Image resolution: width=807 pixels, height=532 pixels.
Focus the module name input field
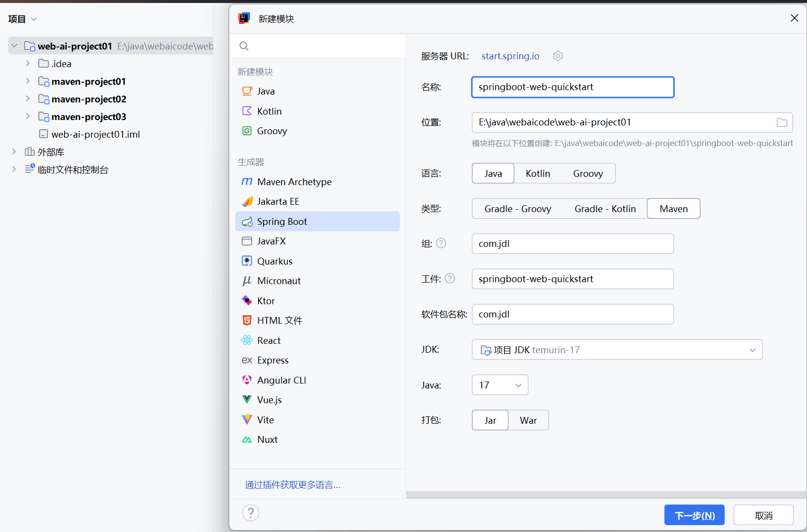point(573,87)
